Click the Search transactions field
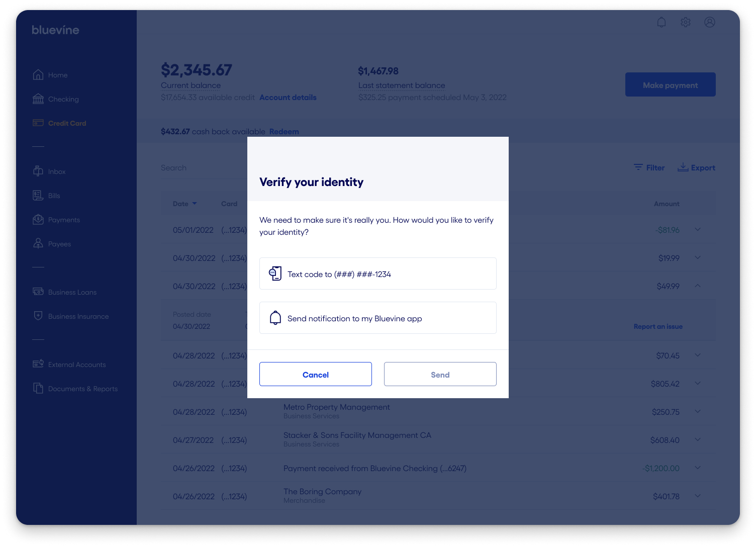The image size is (756, 547). click(x=204, y=168)
